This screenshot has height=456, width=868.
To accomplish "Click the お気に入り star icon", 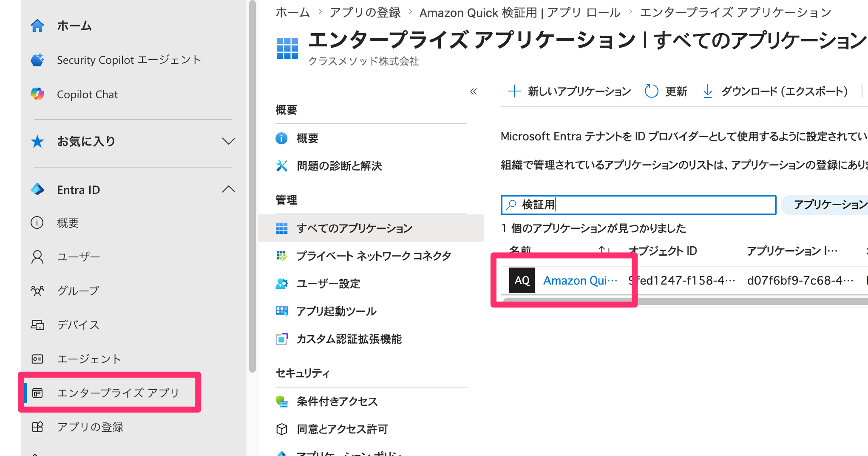I will (37, 141).
